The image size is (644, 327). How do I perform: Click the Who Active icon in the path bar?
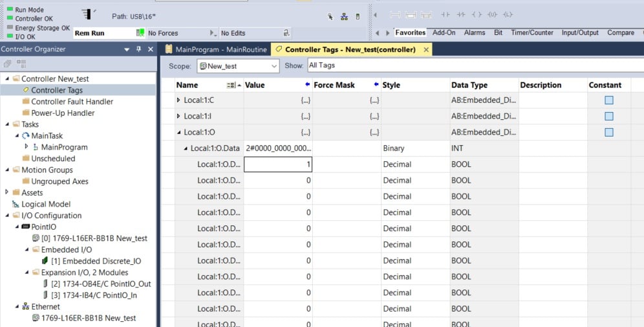coord(330,17)
